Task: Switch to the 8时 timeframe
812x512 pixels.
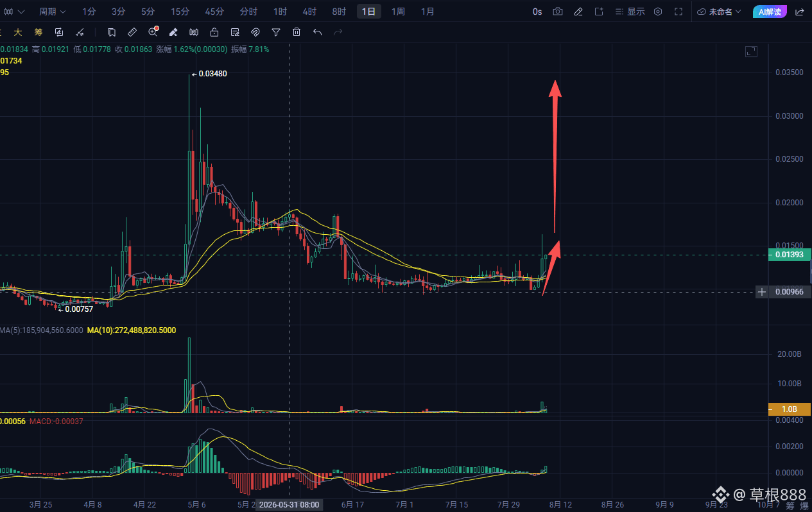Action: [x=339, y=12]
